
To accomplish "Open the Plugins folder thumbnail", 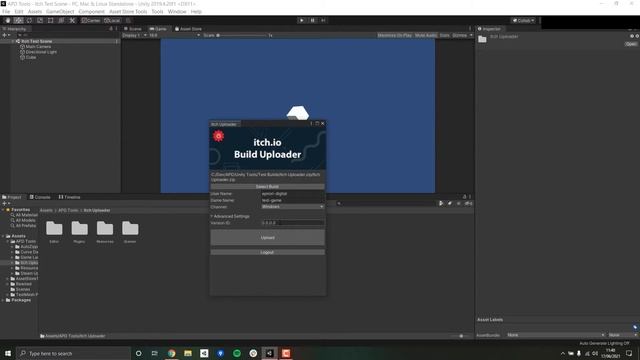I will click(79, 229).
